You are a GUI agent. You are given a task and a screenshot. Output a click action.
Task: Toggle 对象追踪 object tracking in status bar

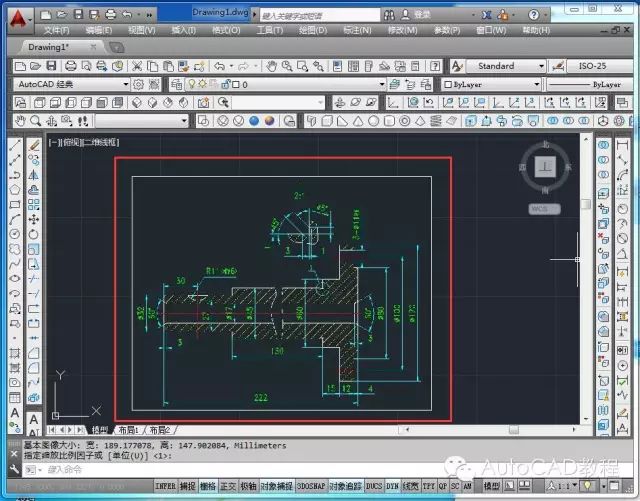click(345, 486)
